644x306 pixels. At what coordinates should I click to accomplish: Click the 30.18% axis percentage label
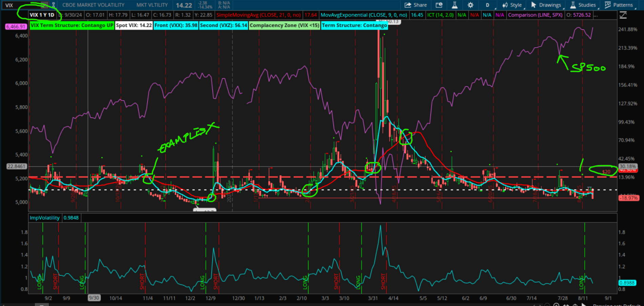point(627,167)
